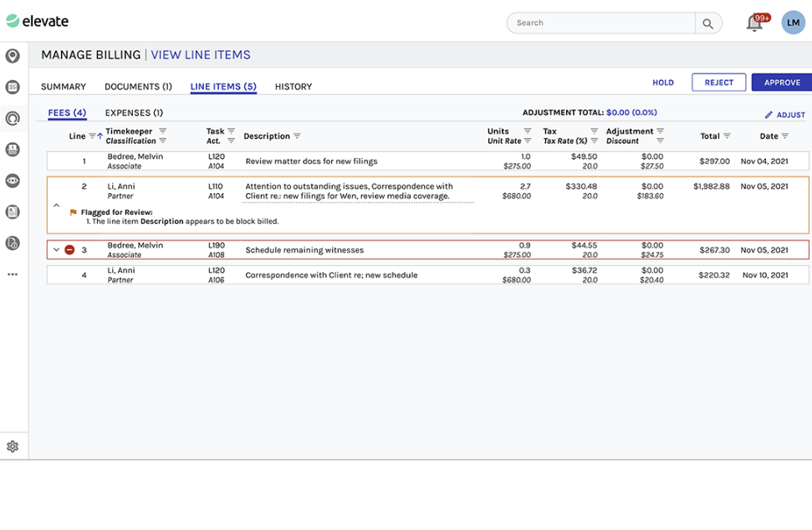The width and height of the screenshot is (812, 530).
Task: Click the Nov 04, 2021 date cell
Action: [x=764, y=161]
